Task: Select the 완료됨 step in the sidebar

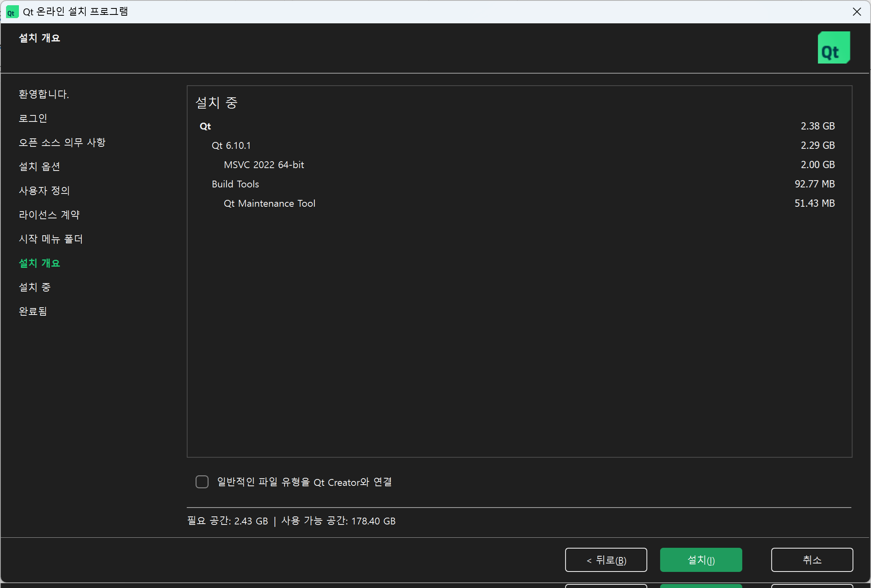Action: [33, 311]
